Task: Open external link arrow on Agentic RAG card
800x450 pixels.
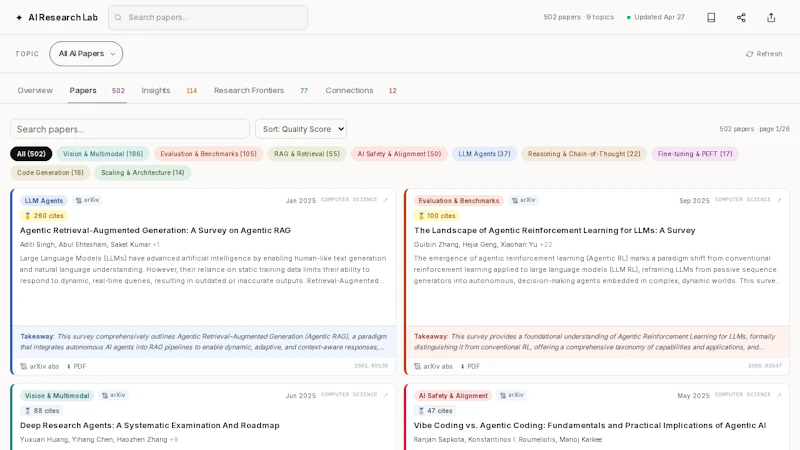Action: pos(385,200)
